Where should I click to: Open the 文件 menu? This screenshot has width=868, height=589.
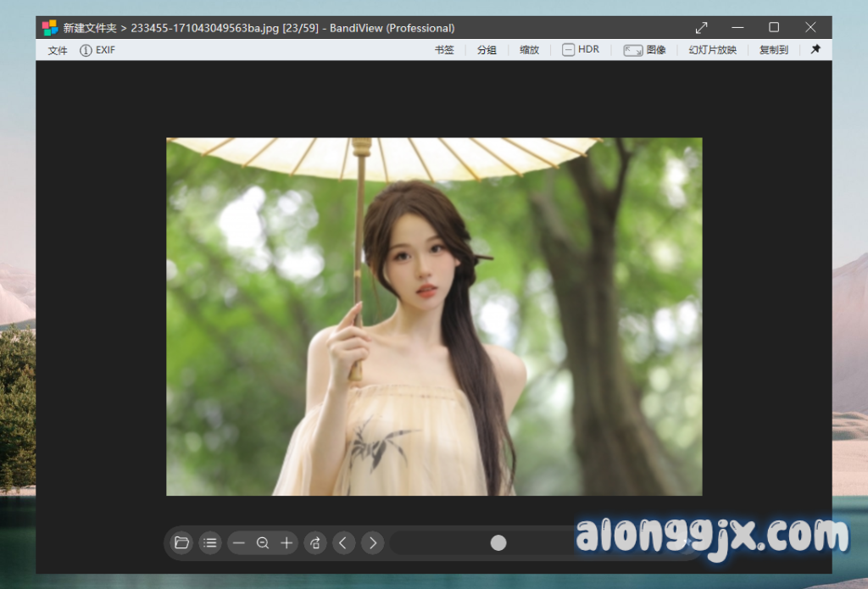pos(56,51)
